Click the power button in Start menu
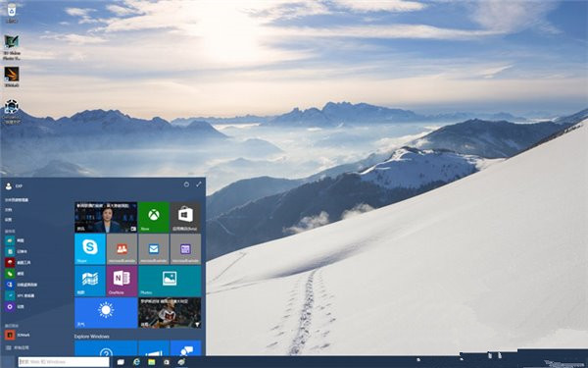The width and height of the screenshot is (588, 368). pos(186,184)
